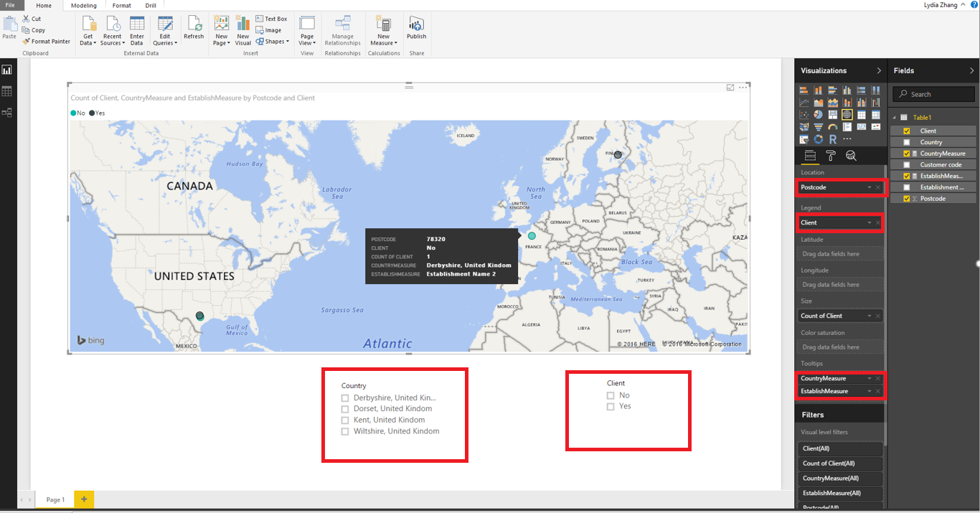Check the Customer code field
This screenshot has height=513, width=980.
(907, 164)
